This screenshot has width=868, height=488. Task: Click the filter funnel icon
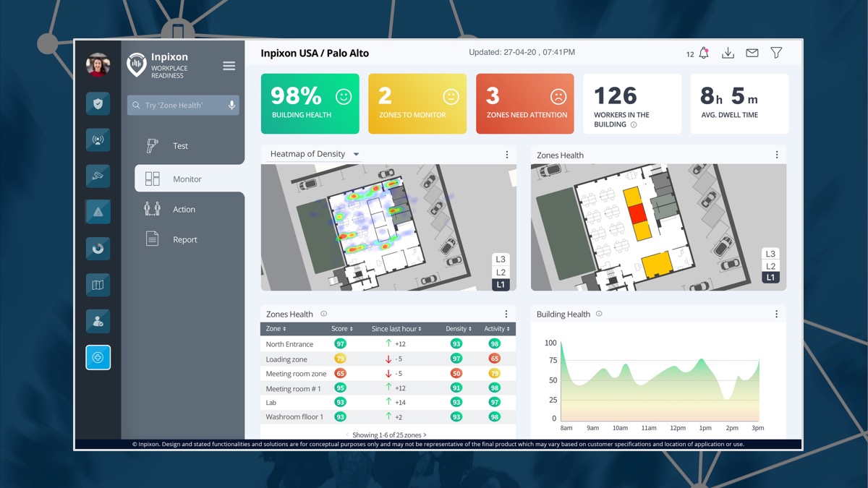click(776, 53)
